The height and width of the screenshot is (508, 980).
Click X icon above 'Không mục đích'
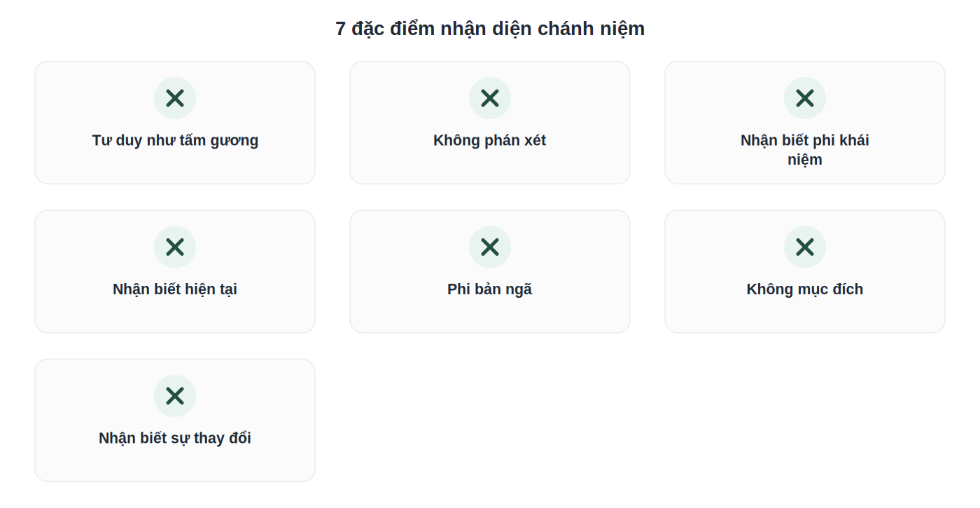[805, 247]
